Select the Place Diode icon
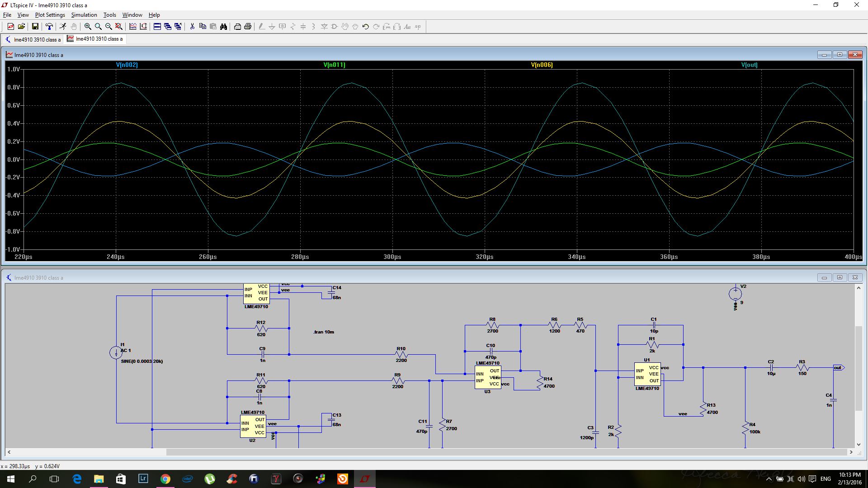868x488 pixels. (x=324, y=27)
